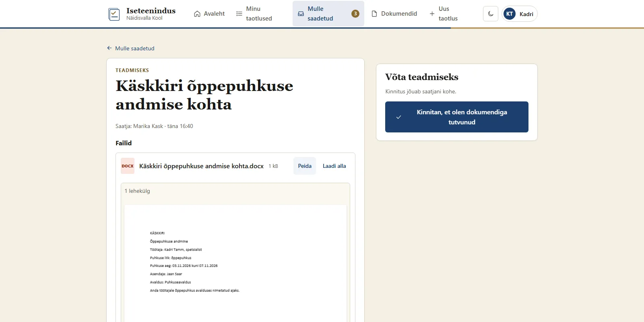Open the Kadri user profile menu
The image size is (644, 322).
pyautogui.click(x=520, y=14)
